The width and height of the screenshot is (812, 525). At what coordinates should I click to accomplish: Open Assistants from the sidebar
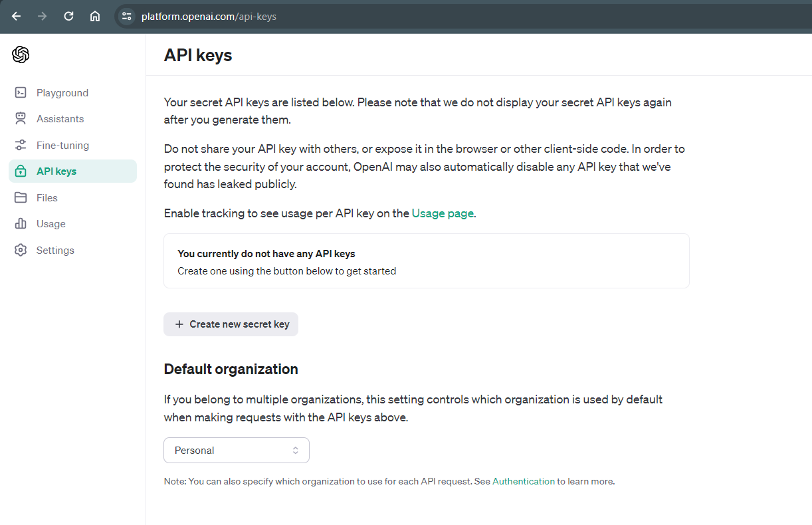coord(72,119)
